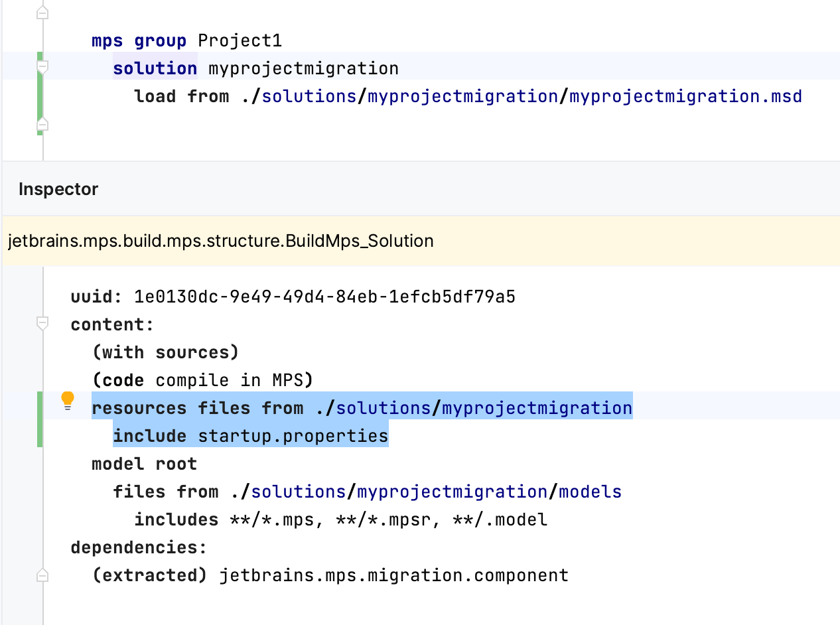Click the "startup.properties" include entry

(292, 436)
